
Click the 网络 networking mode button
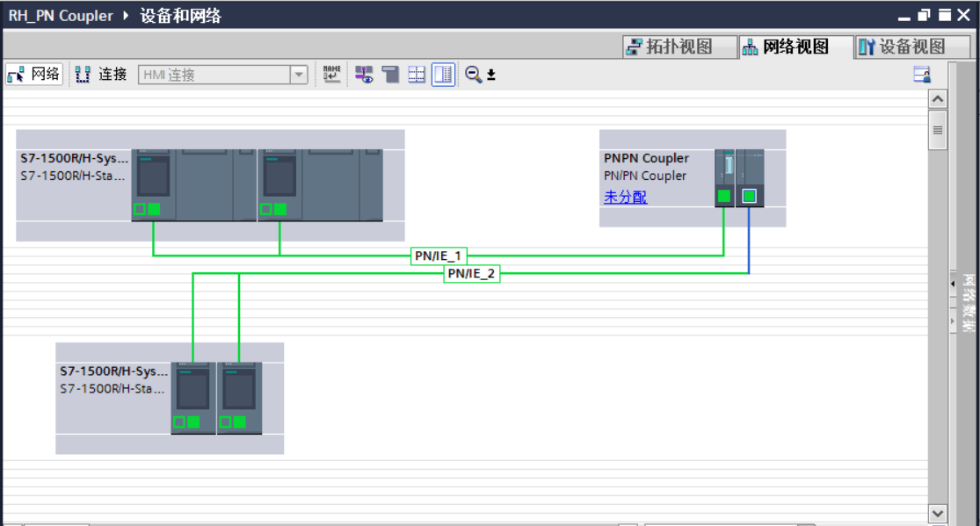point(34,75)
